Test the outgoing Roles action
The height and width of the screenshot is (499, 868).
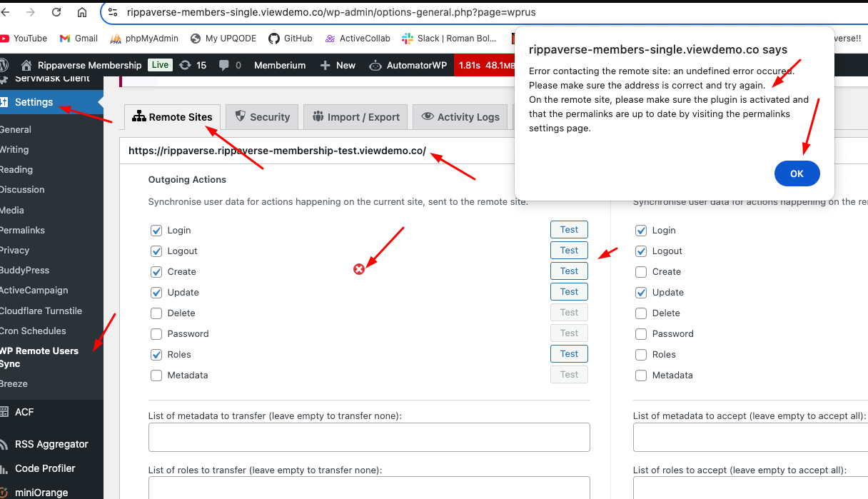pos(569,354)
